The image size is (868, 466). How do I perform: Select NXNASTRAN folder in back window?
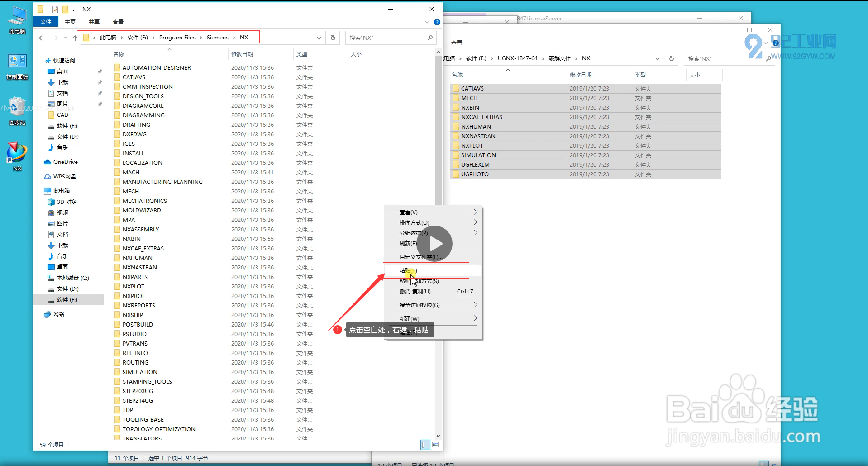(586, 136)
